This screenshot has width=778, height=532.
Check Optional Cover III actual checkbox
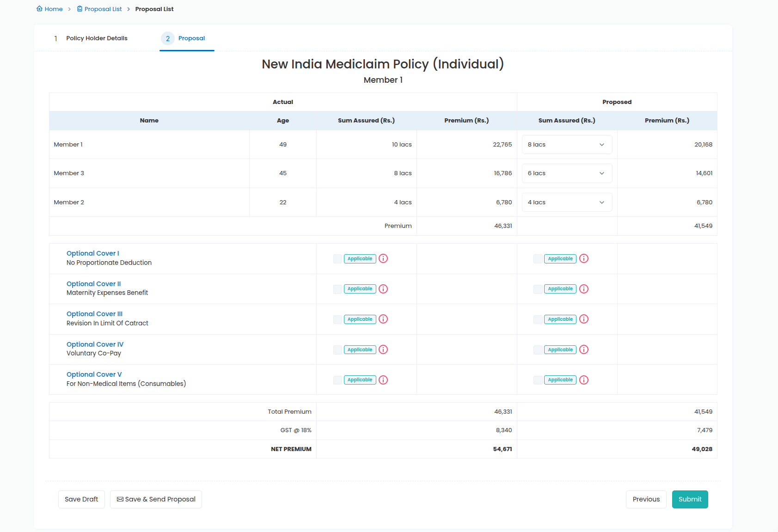338,319
